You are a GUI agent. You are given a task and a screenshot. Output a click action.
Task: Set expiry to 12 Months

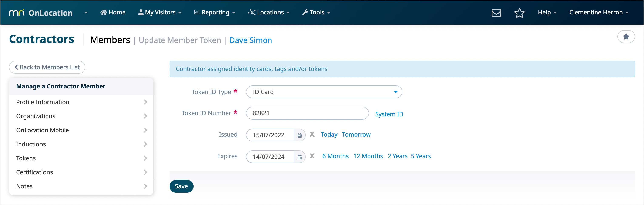click(x=368, y=156)
